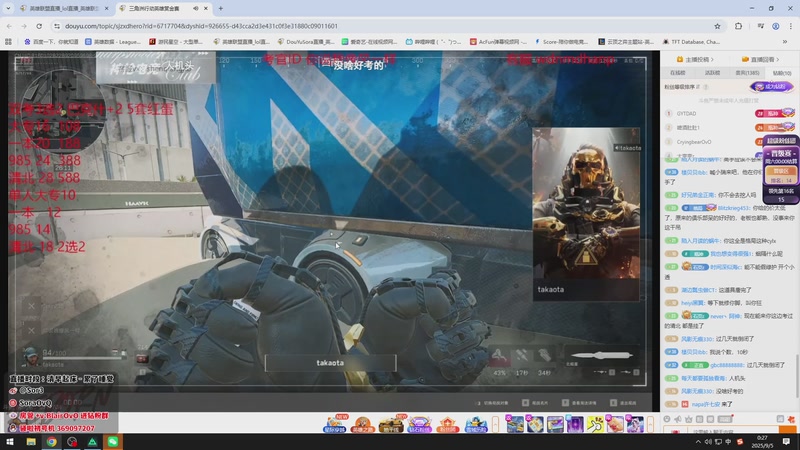Select the first gift in the gift bar
This screenshot has height=450, width=800.
[515, 424]
